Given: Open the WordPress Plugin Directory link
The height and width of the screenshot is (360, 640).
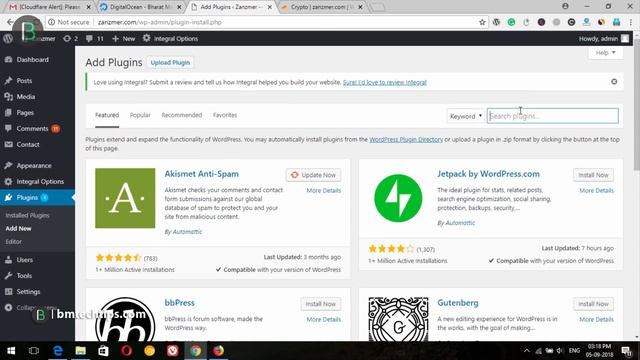Looking at the screenshot, I should [406, 140].
